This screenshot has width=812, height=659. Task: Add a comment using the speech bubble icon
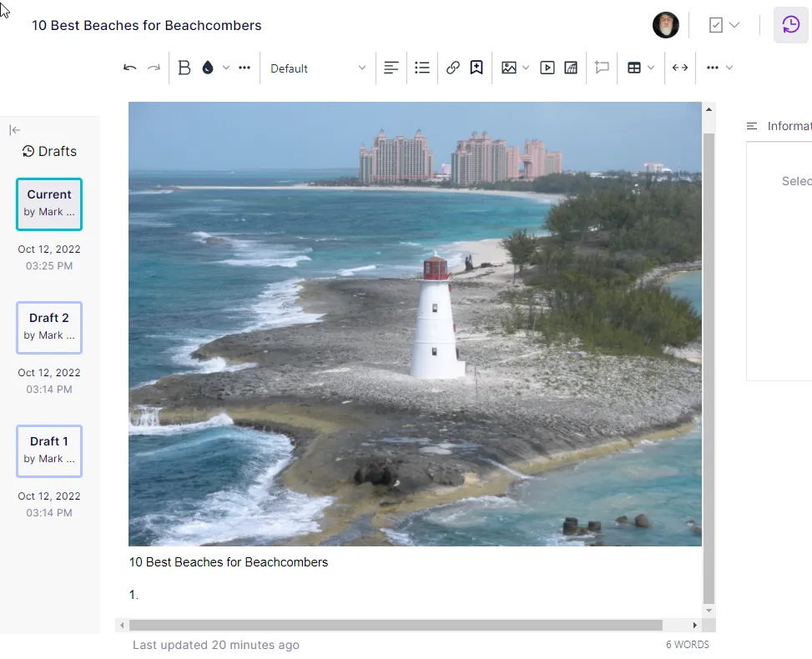[602, 68]
